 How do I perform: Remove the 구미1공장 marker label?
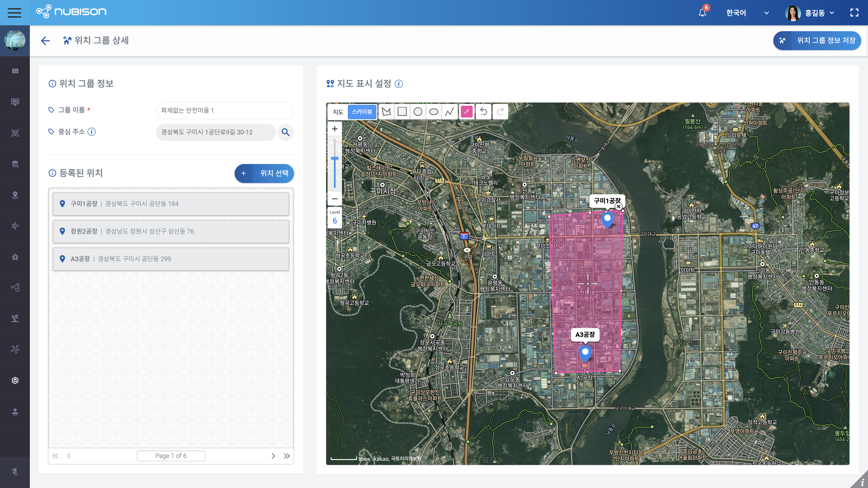coord(618,206)
